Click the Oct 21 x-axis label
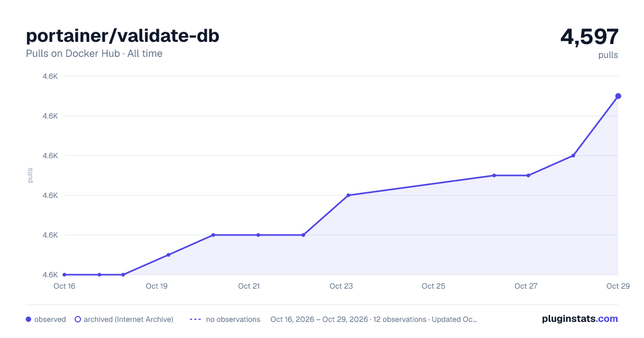Viewport: 644px width, 338px height. pyautogui.click(x=249, y=286)
